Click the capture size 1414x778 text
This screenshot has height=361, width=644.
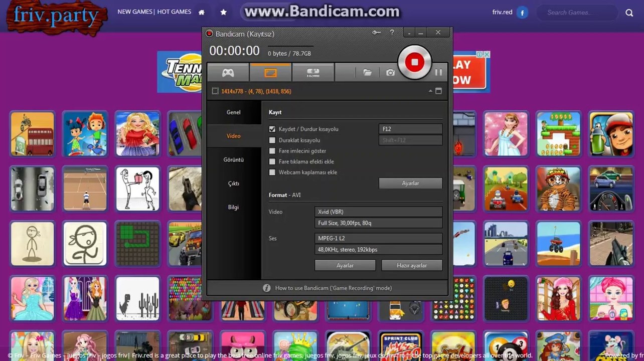(256, 91)
